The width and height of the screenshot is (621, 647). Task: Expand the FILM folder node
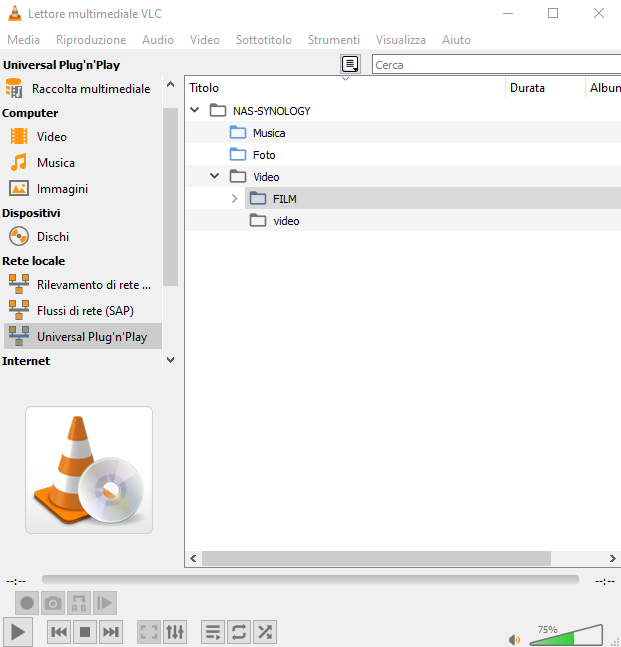[235, 198]
